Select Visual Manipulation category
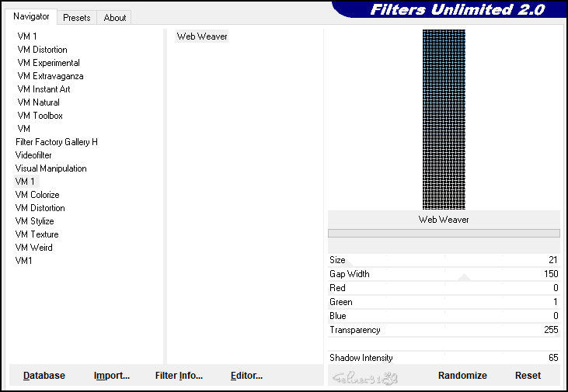Viewport: 568px width, 392px height. [51, 168]
